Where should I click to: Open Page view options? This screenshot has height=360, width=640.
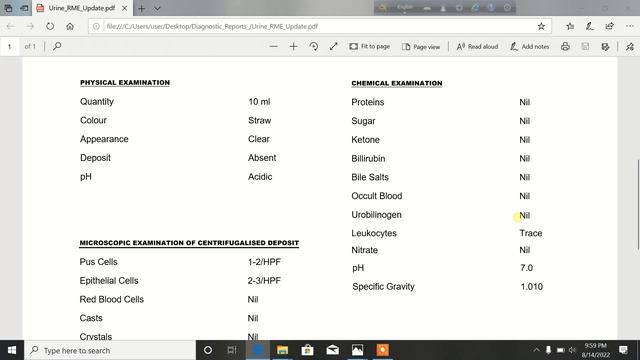(421, 47)
